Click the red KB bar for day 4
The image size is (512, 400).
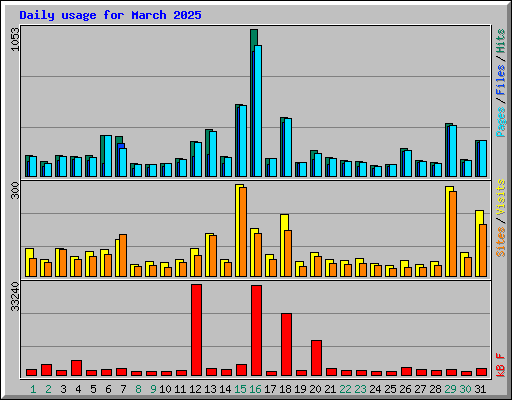(76, 368)
